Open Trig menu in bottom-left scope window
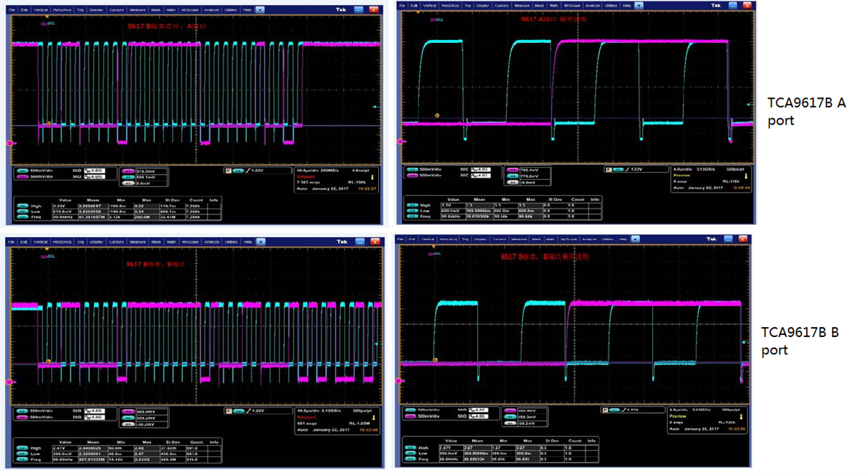Viewport: 868px width, 476px height. click(x=80, y=242)
